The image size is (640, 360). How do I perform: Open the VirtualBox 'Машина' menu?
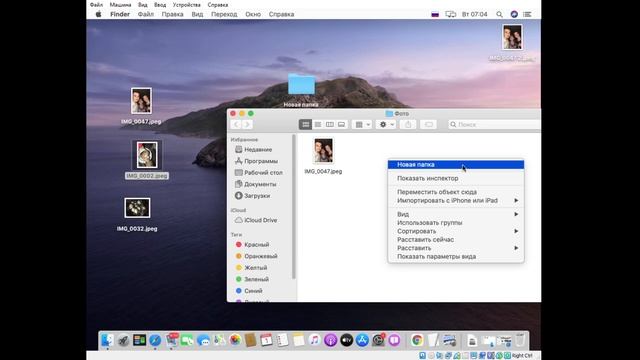pos(120,5)
